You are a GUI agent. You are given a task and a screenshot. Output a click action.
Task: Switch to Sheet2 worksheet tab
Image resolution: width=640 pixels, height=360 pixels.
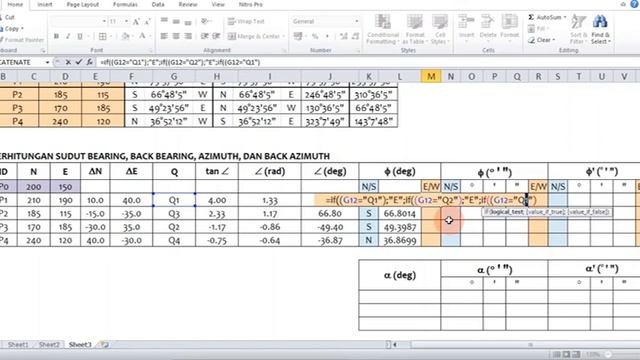point(49,345)
